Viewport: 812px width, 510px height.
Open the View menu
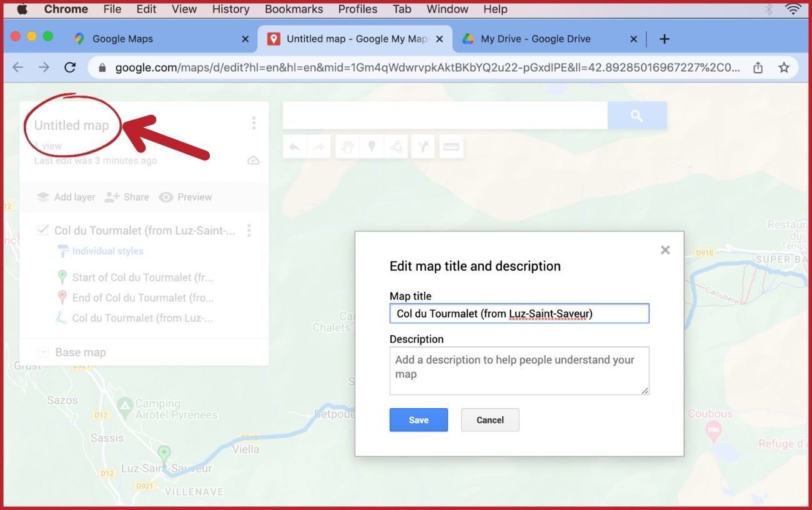pos(184,9)
